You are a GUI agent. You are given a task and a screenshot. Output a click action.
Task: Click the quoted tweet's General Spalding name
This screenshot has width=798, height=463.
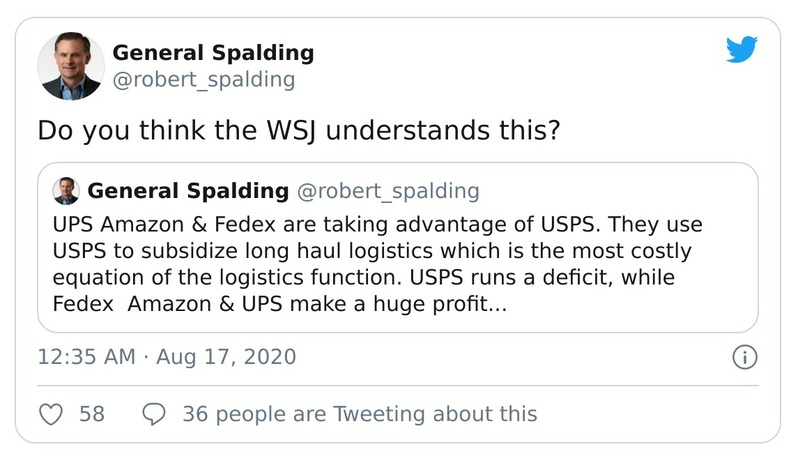pyautogui.click(x=188, y=191)
